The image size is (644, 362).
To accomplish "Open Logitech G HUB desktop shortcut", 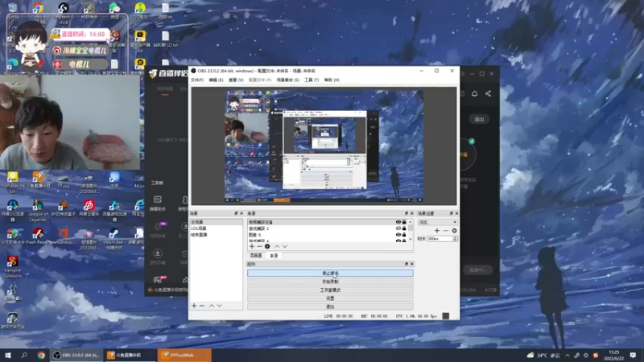I will click(64, 12).
